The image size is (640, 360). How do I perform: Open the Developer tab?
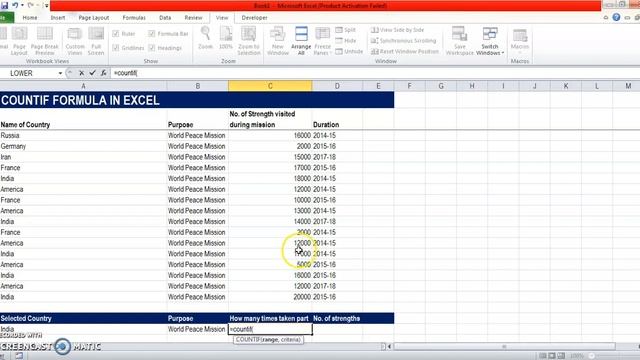click(x=254, y=18)
